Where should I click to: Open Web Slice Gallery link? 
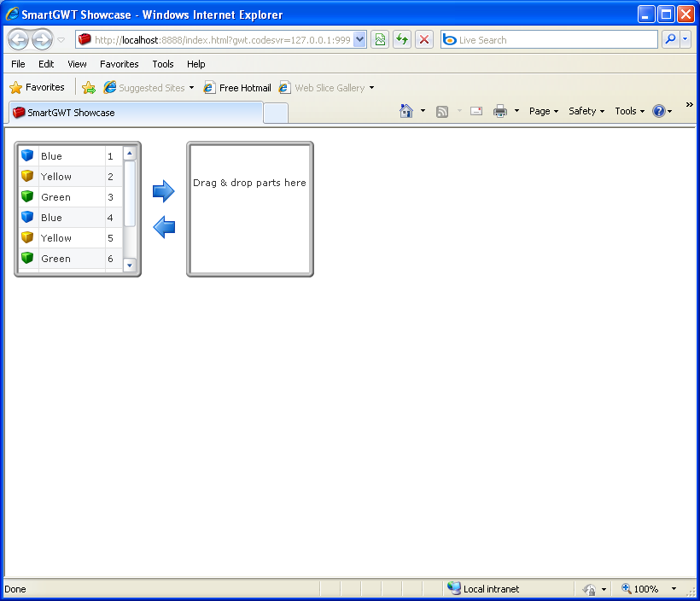[326, 88]
